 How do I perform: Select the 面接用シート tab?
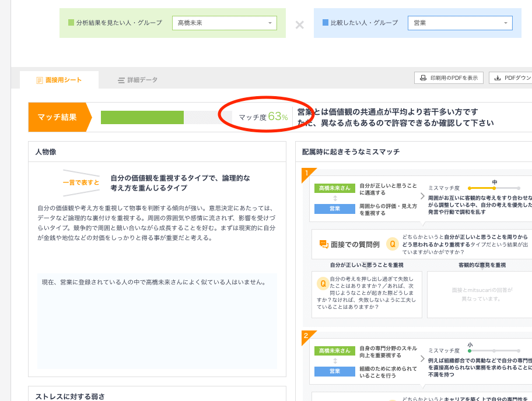(x=60, y=80)
